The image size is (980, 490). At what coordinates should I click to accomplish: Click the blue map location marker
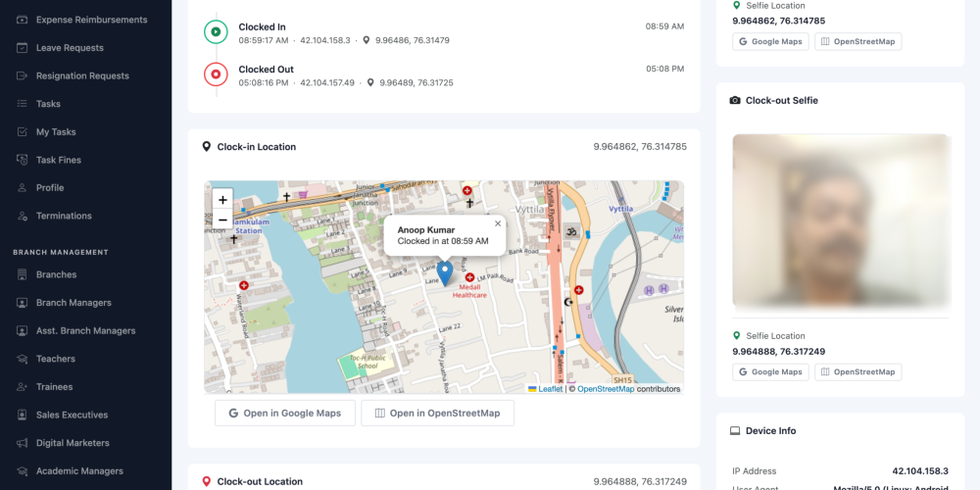point(444,273)
